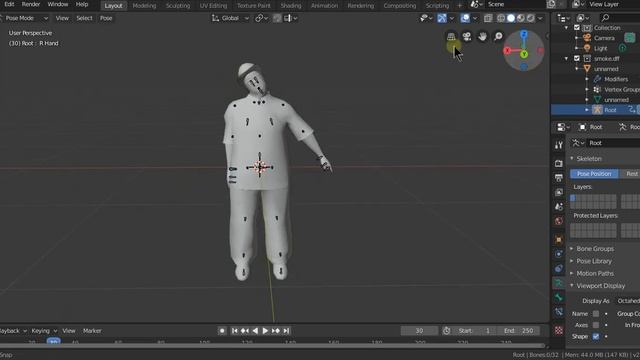The width and height of the screenshot is (640, 360).
Task: Click the Pose Position button
Action: click(x=594, y=174)
